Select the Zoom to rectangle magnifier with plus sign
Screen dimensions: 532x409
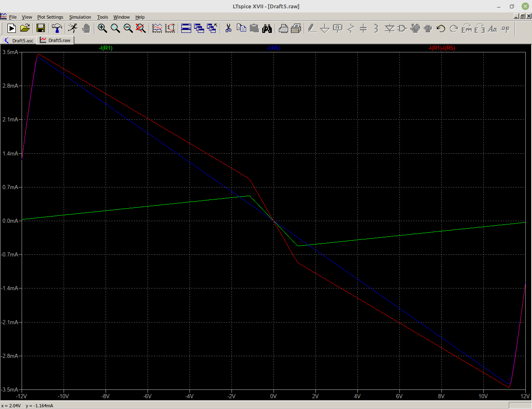pos(102,28)
